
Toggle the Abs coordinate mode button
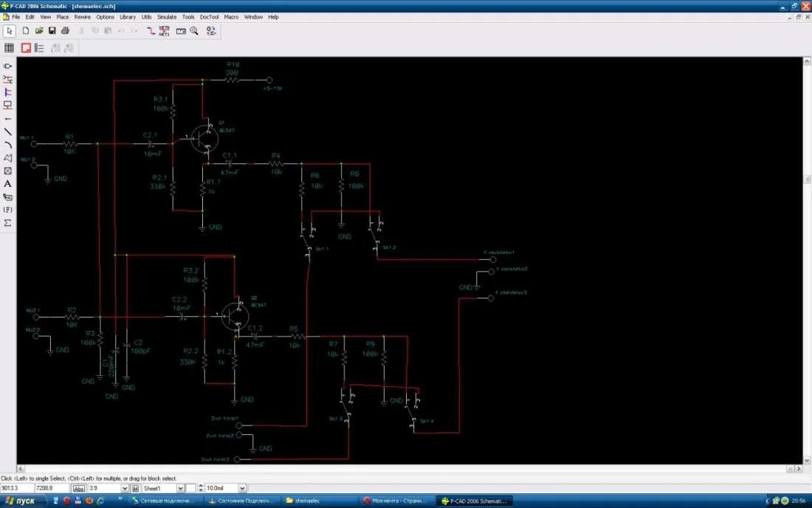(79, 489)
